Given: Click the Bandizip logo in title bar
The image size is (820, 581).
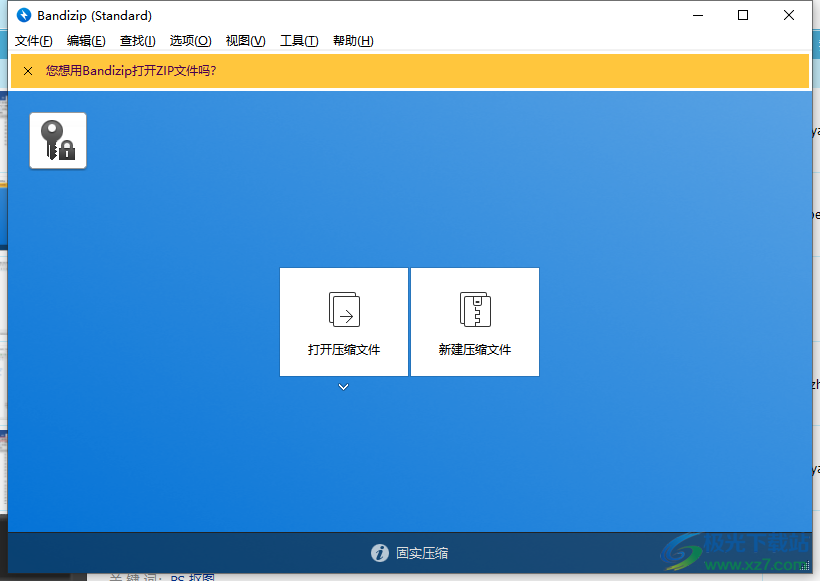Looking at the screenshot, I should (x=24, y=15).
